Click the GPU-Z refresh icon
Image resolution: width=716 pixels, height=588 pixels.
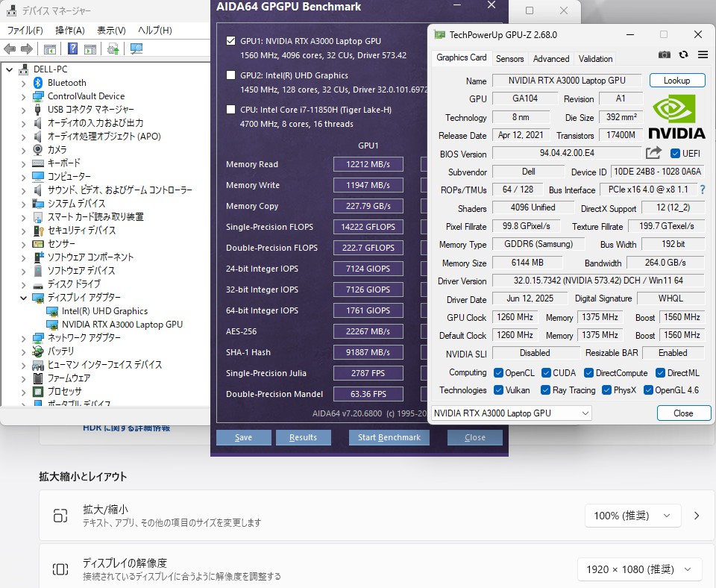(x=683, y=54)
